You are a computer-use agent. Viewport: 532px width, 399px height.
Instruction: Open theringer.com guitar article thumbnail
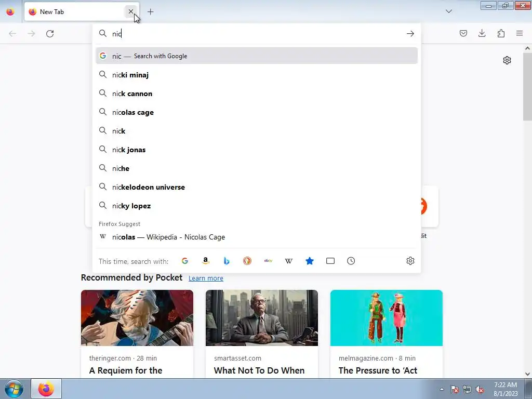click(x=137, y=318)
